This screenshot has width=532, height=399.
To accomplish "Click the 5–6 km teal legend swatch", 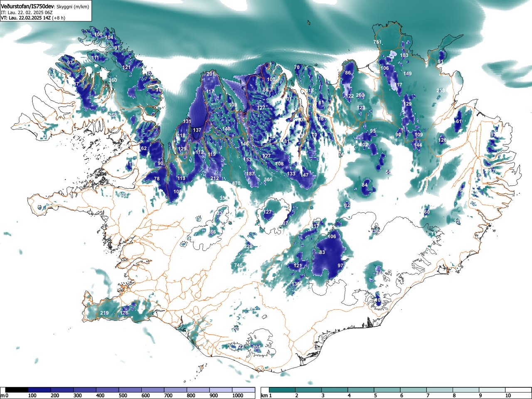I will coord(388,390).
